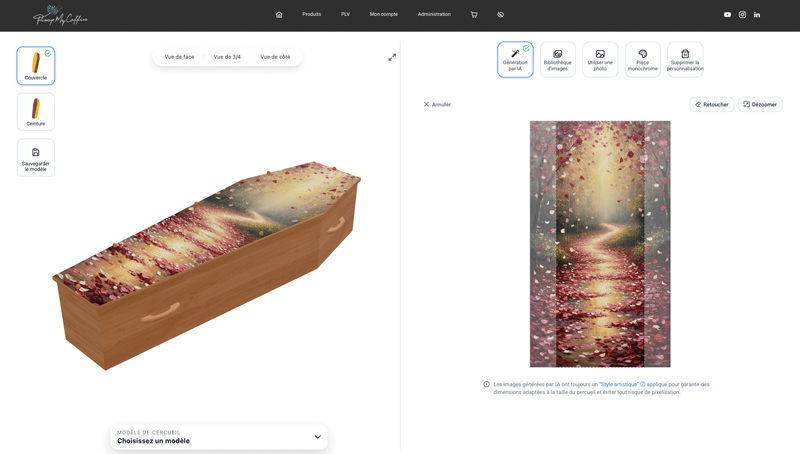The width and height of the screenshot is (800, 454).
Task: Open the Instagram social link
Action: point(742,15)
